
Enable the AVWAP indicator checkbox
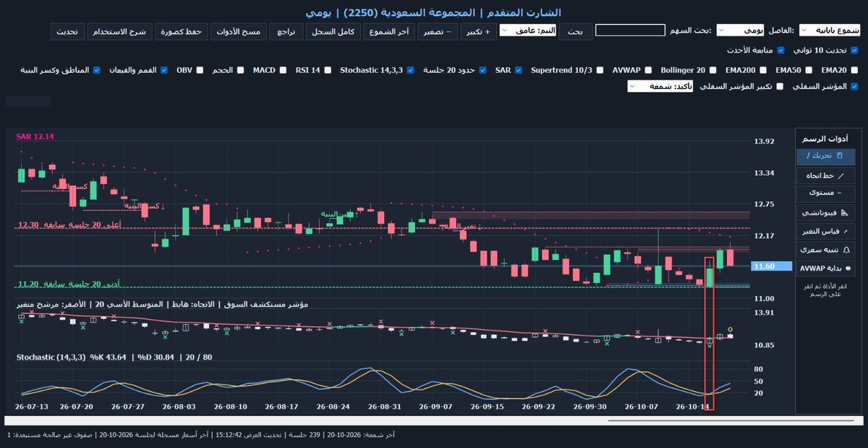click(x=648, y=70)
